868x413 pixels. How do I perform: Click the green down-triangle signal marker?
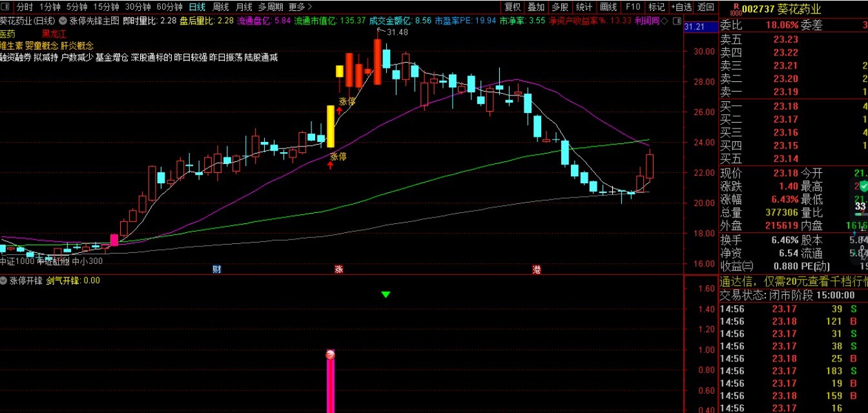[x=386, y=294]
